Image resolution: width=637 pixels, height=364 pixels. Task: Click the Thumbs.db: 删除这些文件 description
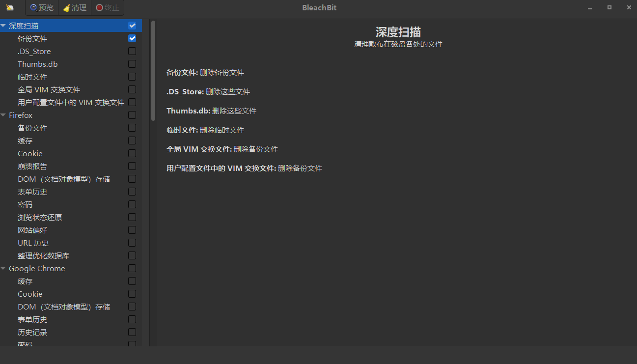point(212,111)
